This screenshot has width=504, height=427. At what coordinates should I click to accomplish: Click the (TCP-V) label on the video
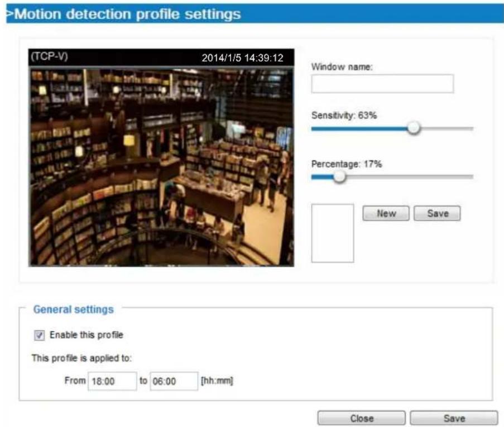pos(49,56)
